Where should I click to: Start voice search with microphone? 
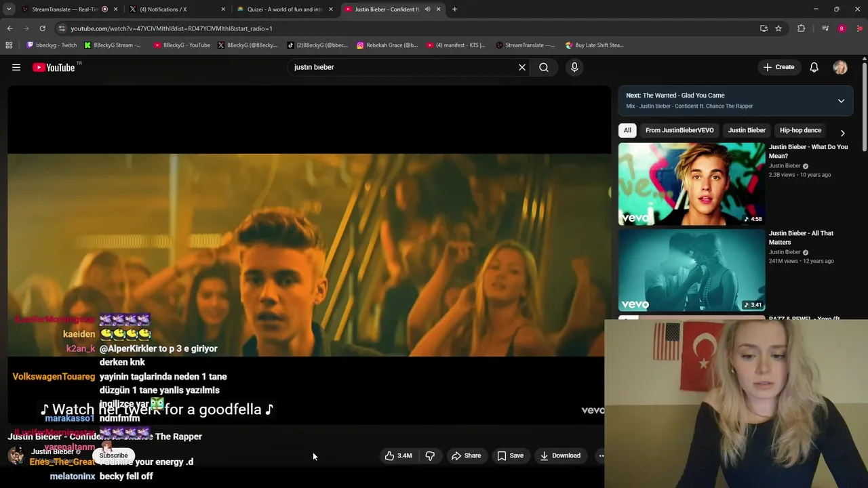pos(574,67)
